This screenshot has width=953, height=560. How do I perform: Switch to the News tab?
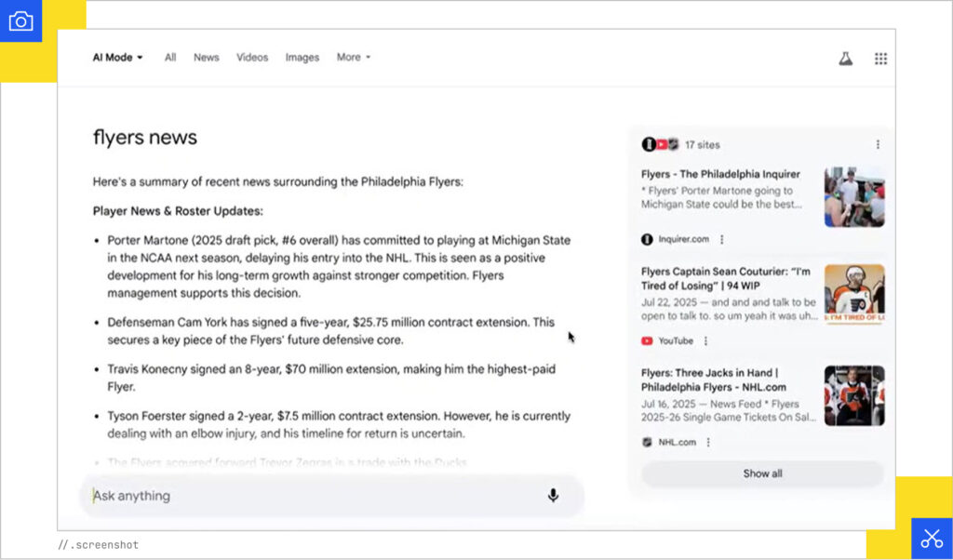click(206, 57)
